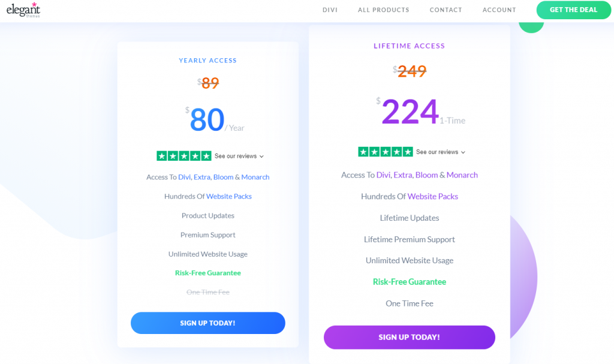614x364 pixels.
Task: Open the ALL PRODUCTS menu
Action: 384,10
